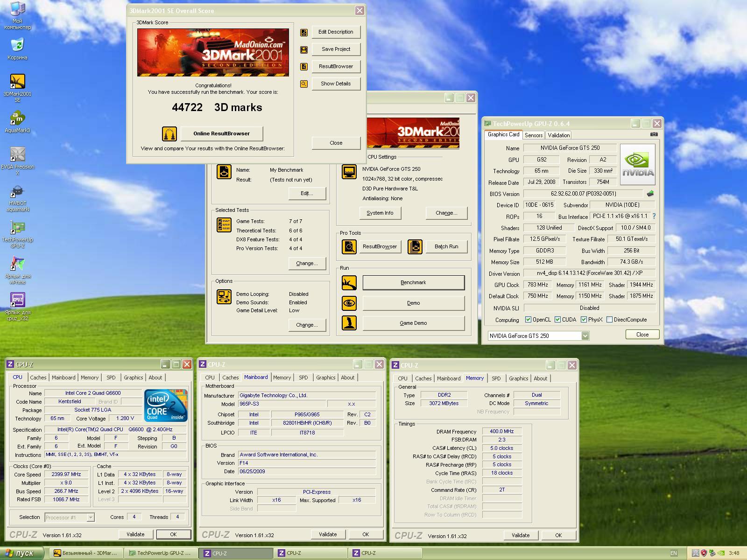747x560 pixels.
Task: Open the HWBOT aquamark shortcut icon
Action: [x=17, y=198]
